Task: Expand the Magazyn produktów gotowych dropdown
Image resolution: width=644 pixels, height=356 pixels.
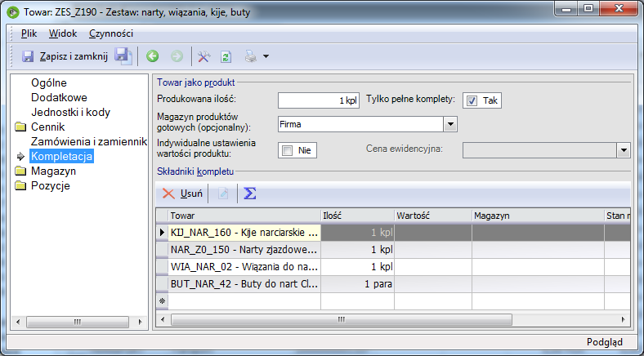Action: point(450,124)
